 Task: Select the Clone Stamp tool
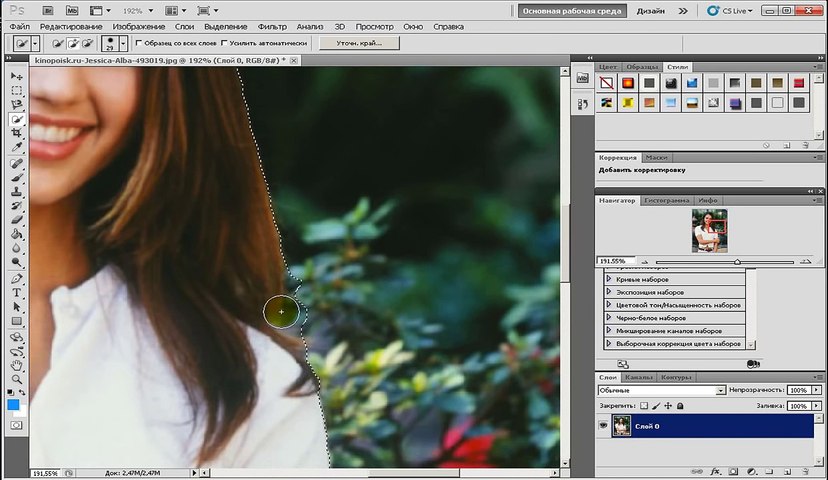[x=17, y=190]
